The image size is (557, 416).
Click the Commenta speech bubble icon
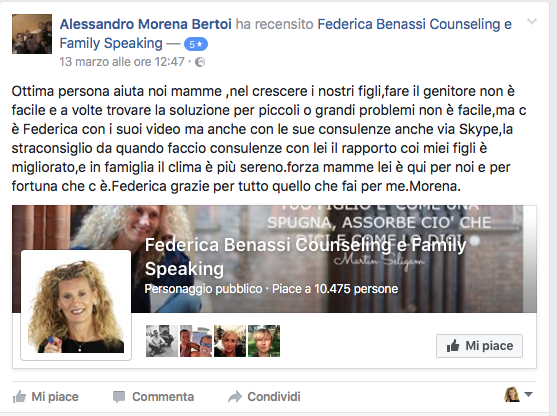coord(119,397)
